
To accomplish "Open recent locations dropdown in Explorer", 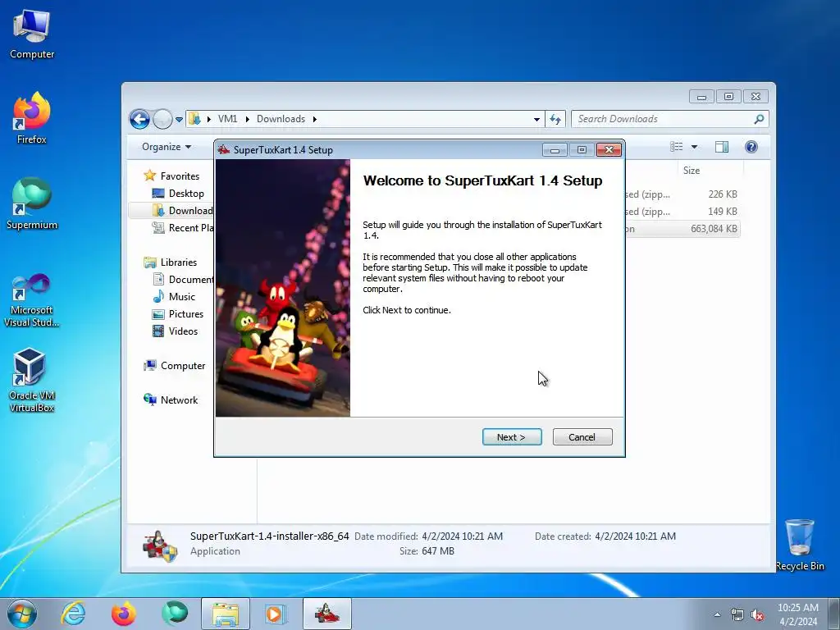I will (179, 120).
